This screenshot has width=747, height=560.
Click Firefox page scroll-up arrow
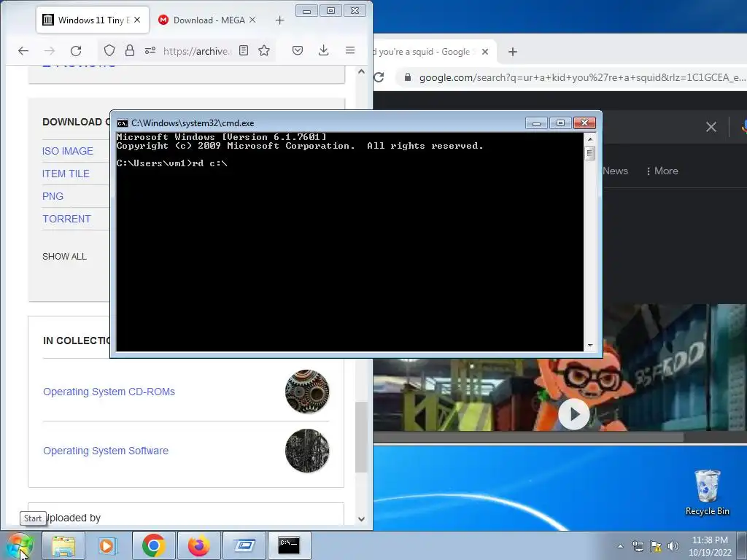[361, 71]
